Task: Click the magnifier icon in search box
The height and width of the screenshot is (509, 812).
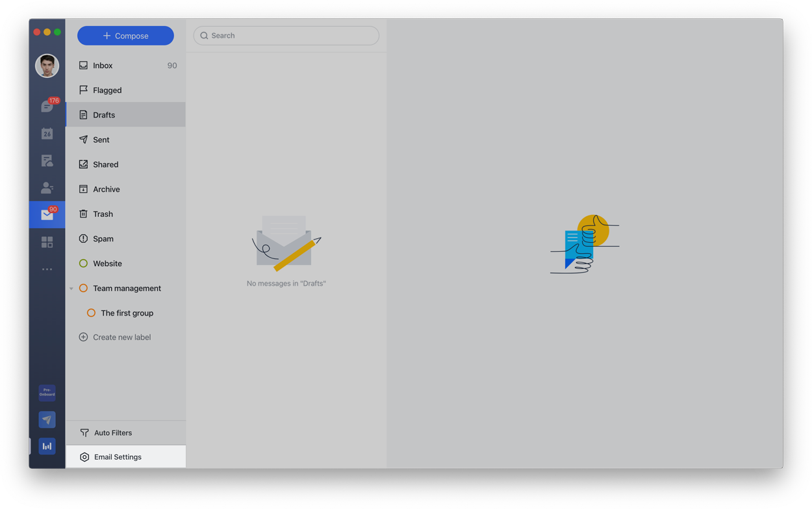Action: [x=204, y=36]
